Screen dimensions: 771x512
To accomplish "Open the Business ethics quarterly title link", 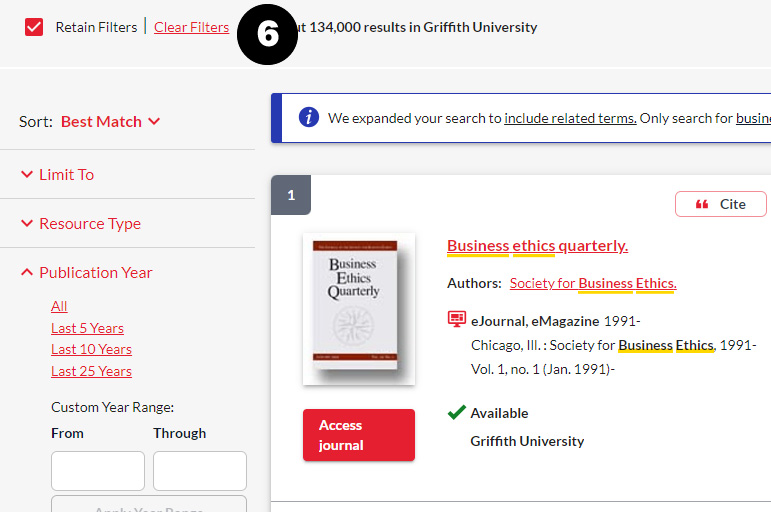I will 537,245.
